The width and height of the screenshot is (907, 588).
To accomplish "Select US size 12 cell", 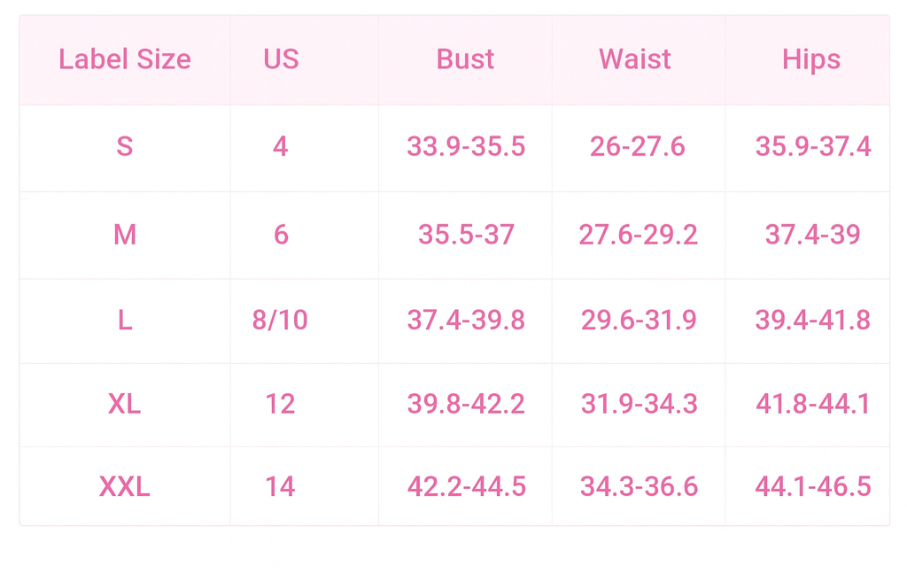I will pyautogui.click(x=281, y=404).
